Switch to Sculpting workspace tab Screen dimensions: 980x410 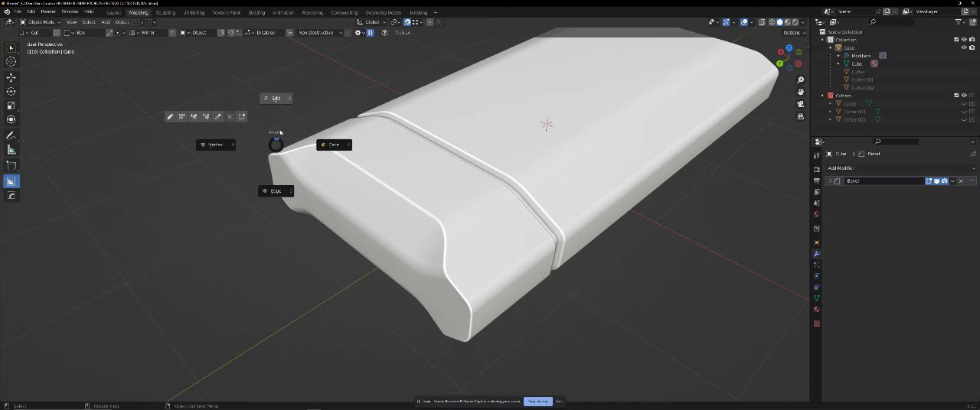[x=165, y=12]
